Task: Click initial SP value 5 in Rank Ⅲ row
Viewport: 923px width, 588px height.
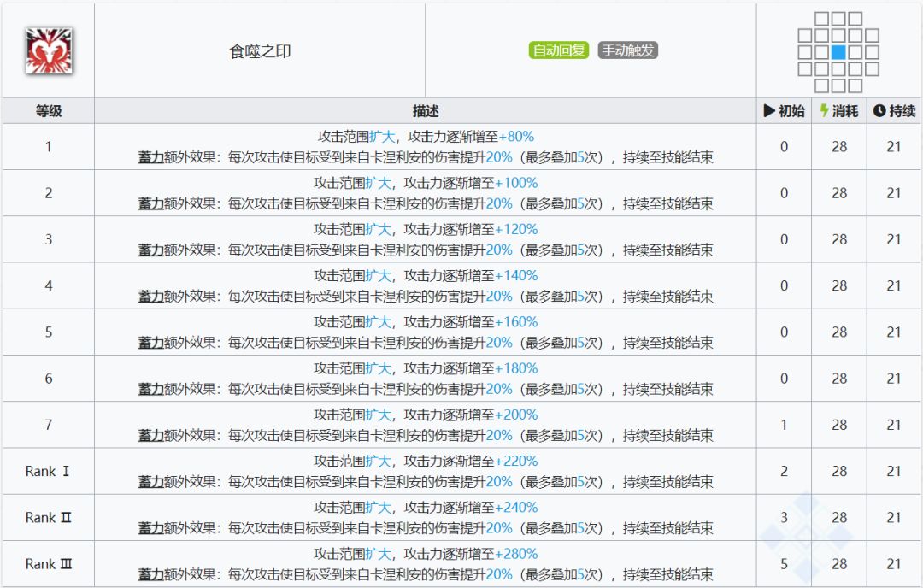Action: click(784, 564)
